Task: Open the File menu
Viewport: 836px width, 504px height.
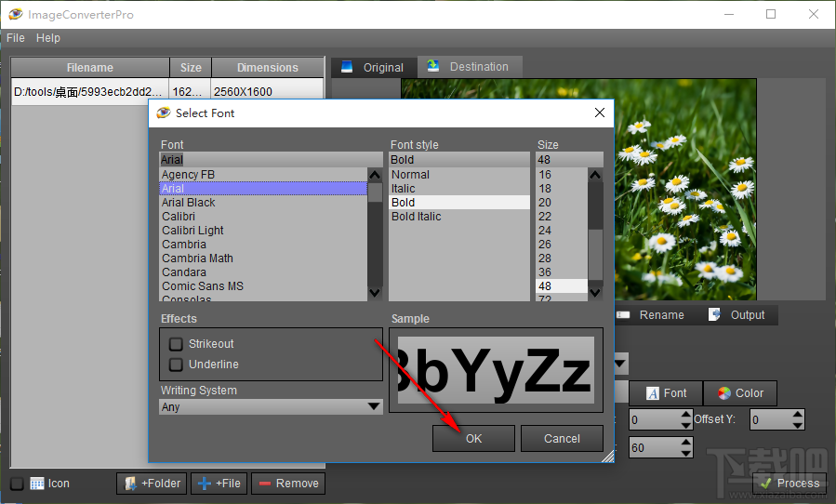Action: point(16,38)
